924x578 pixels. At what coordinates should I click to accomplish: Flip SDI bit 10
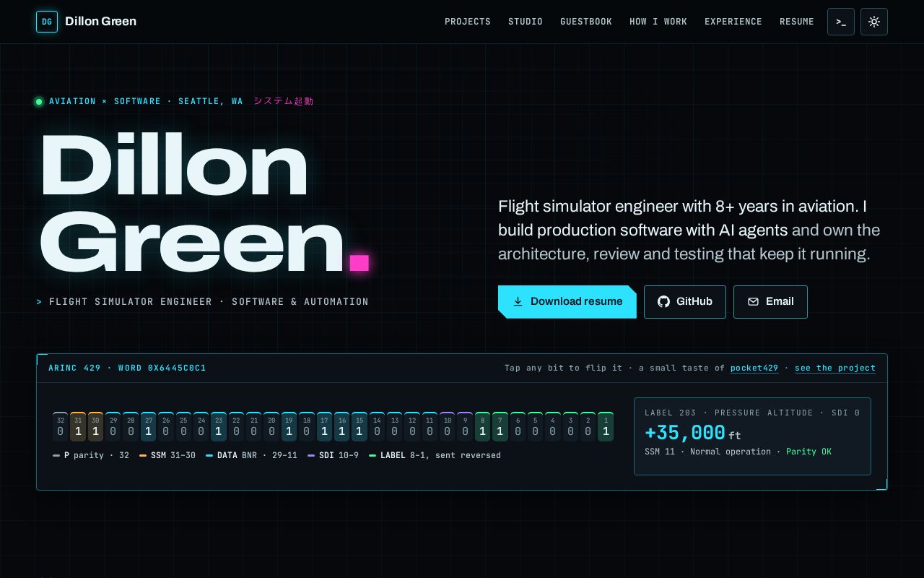(x=448, y=427)
